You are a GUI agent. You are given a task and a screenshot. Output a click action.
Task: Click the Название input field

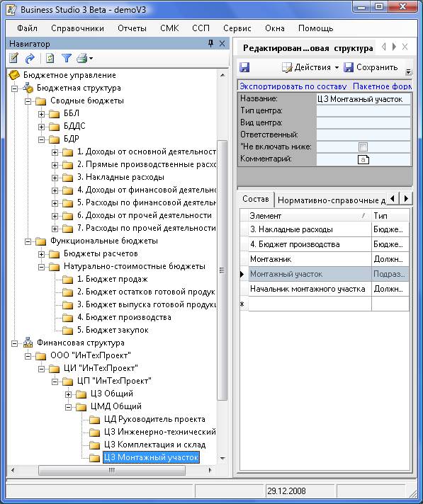(x=363, y=99)
